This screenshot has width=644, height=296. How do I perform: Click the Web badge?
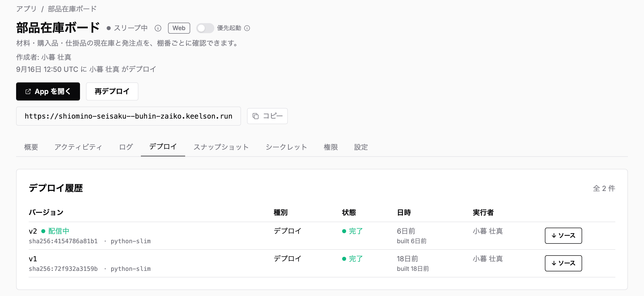[179, 28]
